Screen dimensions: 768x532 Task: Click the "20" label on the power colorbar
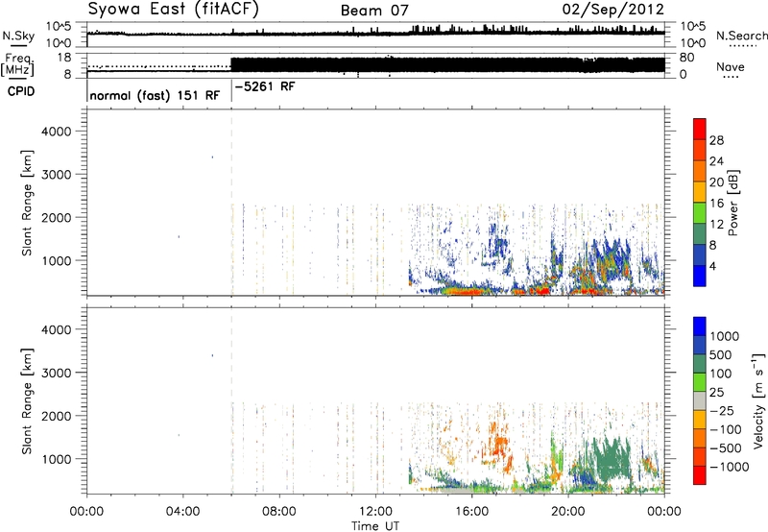[x=716, y=182]
